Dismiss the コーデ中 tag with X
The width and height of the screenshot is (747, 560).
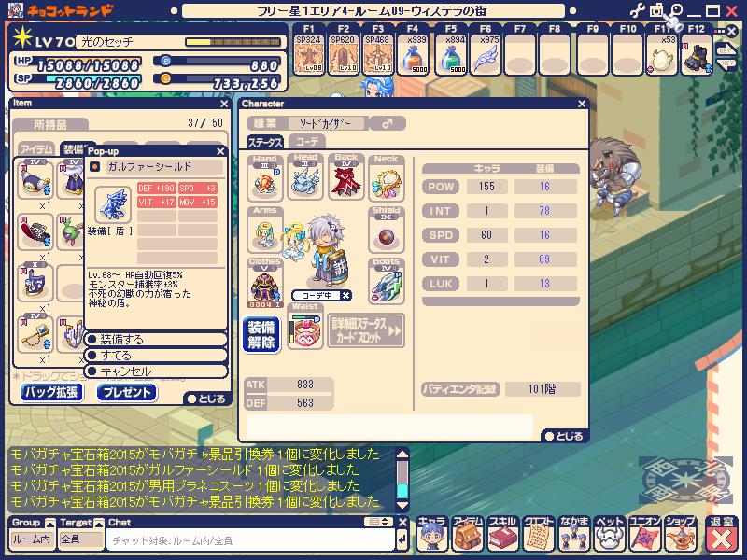(x=346, y=295)
